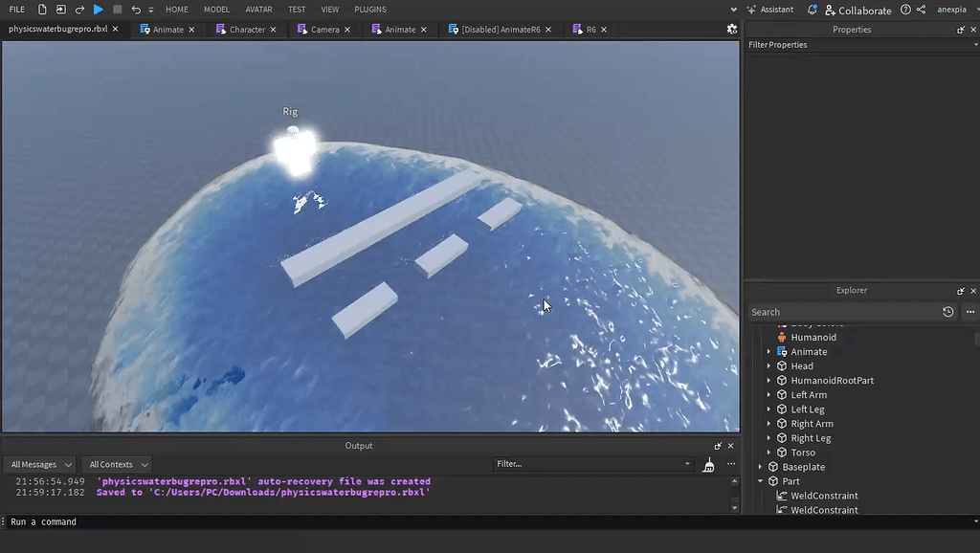Viewport: 980px width, 553px height.
Task: Open the Help question mark icon
Action: (x=905, y=10)
